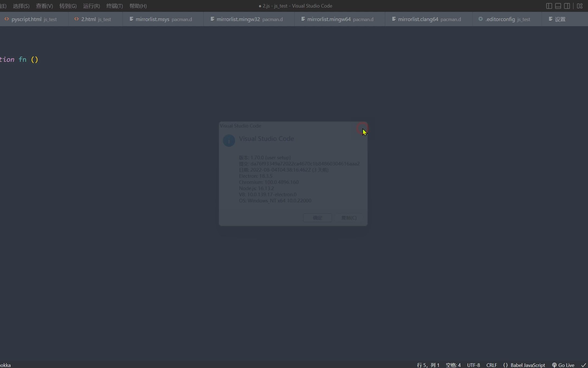The height and width of the screenshot is (368, 588).
Task: Change CRLF end-of-line sequence
Action: pyautogui.click(x=492, y=365)
